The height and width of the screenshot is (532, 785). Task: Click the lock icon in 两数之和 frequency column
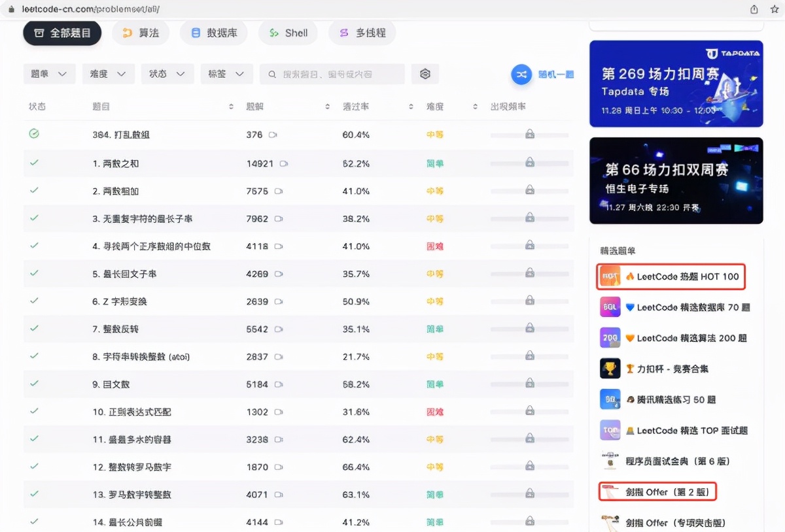[x=529, y=163]
